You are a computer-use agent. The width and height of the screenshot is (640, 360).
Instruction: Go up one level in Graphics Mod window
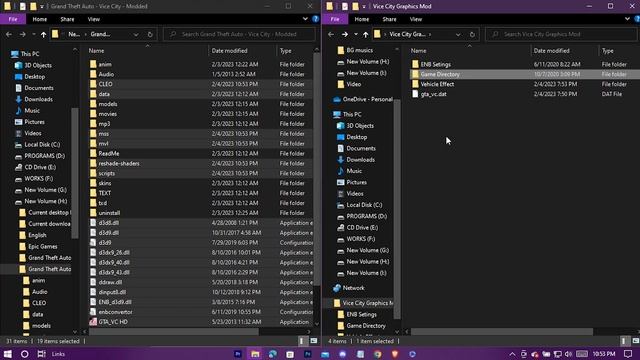tap(365, 34)
